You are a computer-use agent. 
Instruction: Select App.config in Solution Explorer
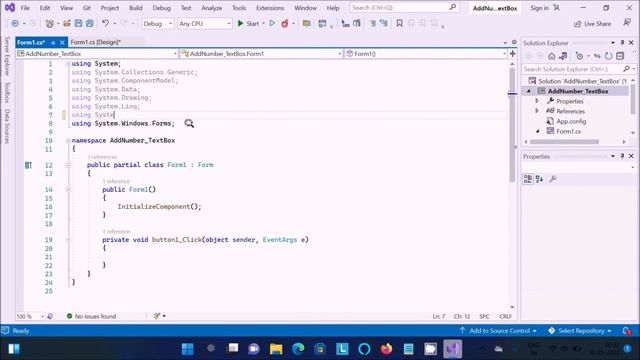pyautogui.click(x=571, y=121)
